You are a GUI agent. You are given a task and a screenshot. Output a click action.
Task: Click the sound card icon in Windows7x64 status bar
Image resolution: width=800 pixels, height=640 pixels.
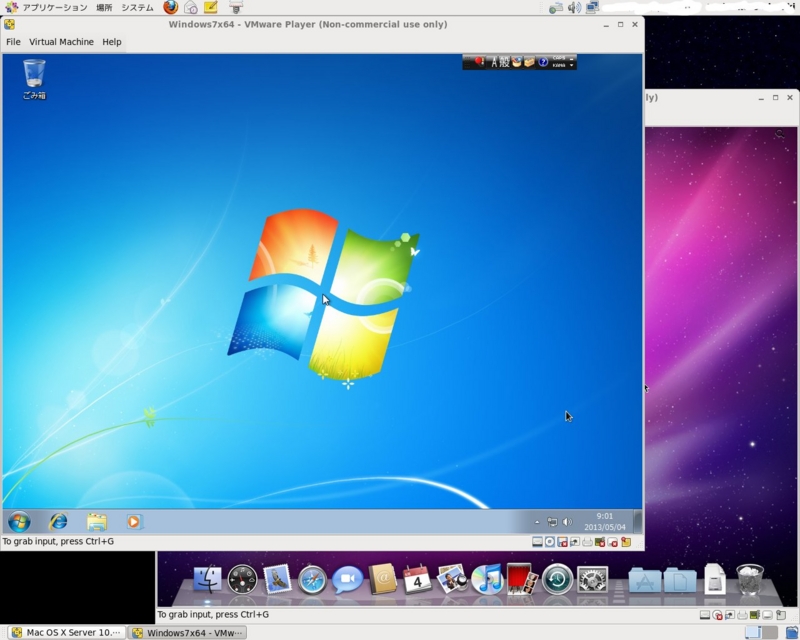tap(600, 542)
